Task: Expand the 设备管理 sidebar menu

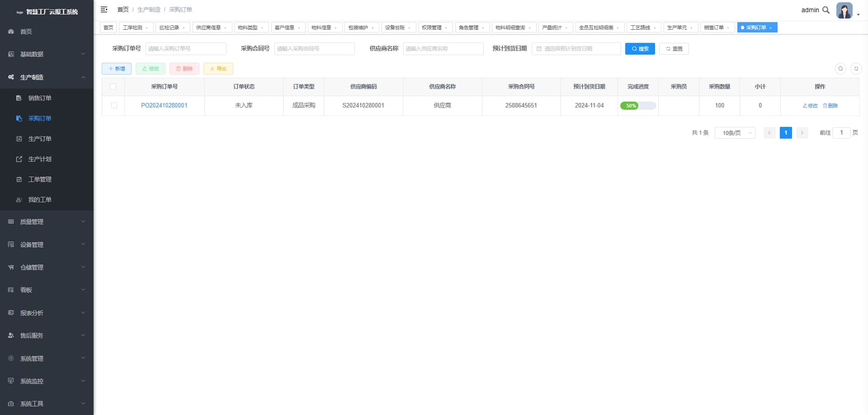Action: (x=47, y=245)
